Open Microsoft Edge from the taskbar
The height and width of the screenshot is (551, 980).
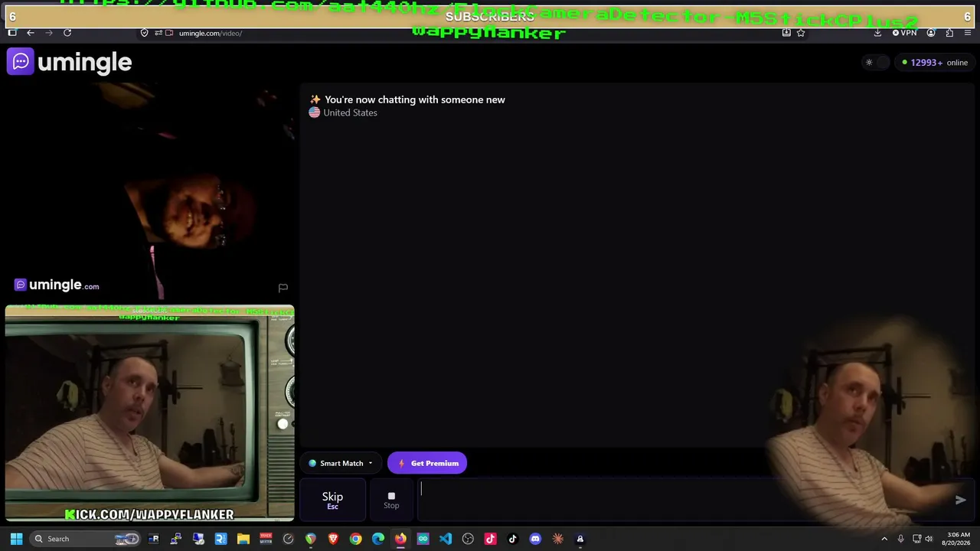coord(378,539)
